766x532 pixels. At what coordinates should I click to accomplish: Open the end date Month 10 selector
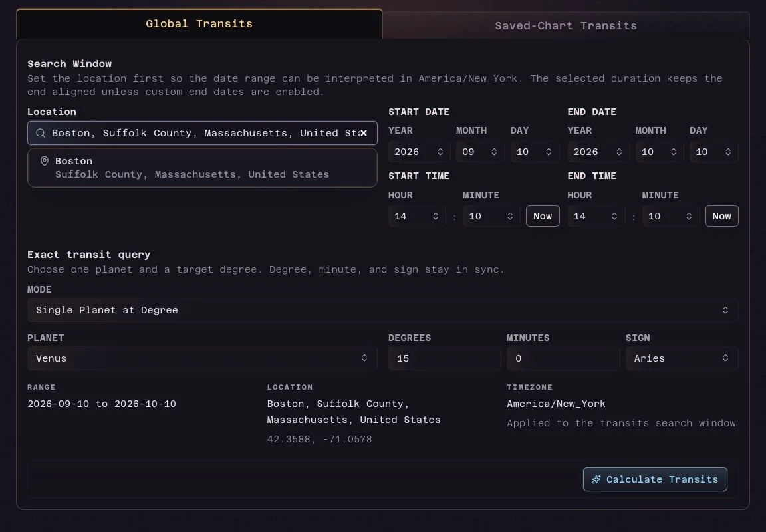click(x=659, y=152)
